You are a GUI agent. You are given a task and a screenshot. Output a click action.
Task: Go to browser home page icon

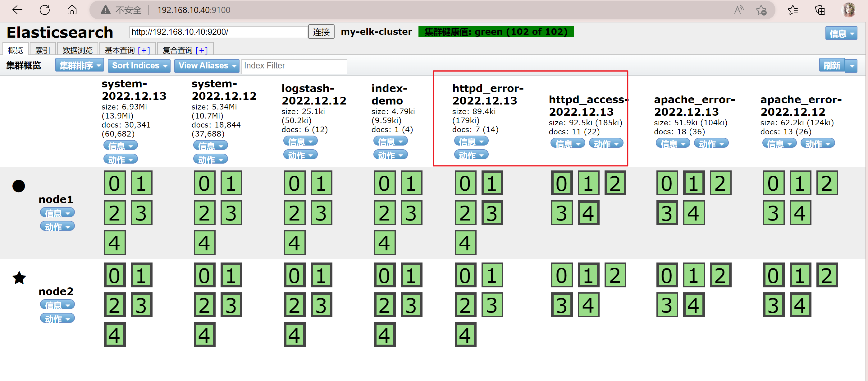tap(72, 10)
